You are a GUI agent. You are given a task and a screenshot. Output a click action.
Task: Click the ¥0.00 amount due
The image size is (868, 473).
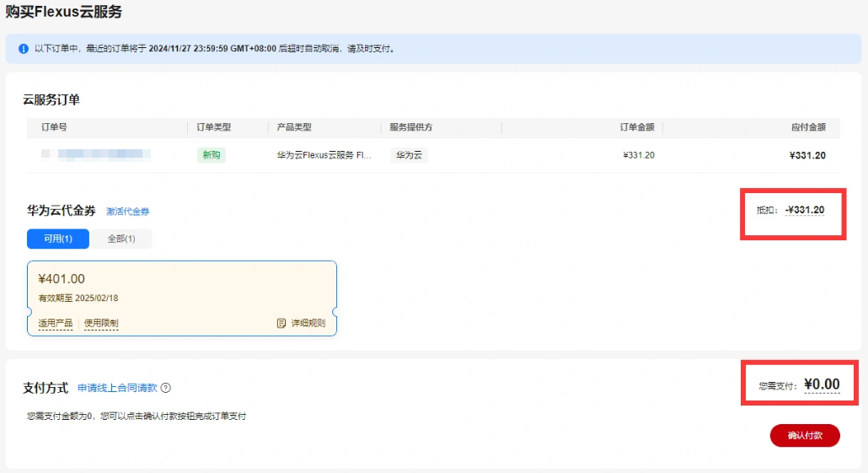822,384
